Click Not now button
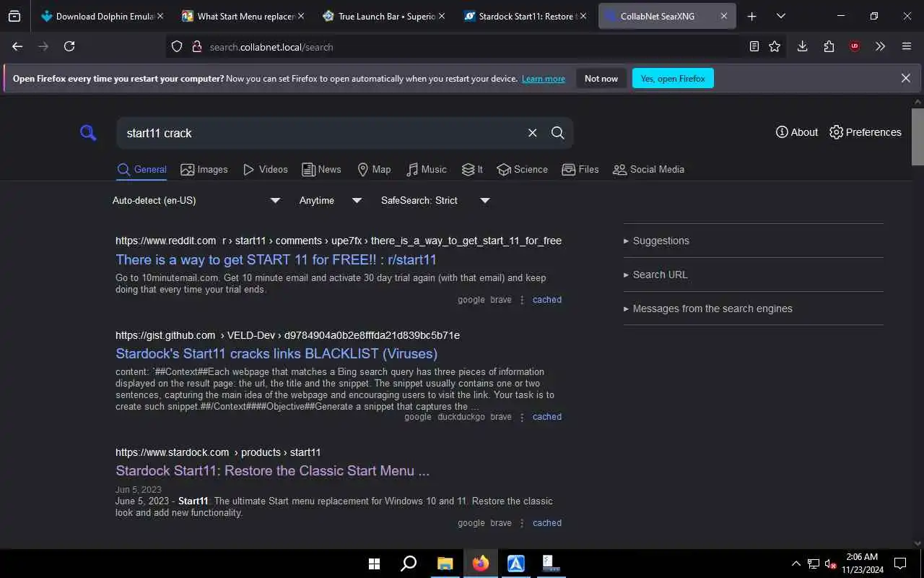Image resolution: width=924 pixels, height=578 pixels. 601,79
